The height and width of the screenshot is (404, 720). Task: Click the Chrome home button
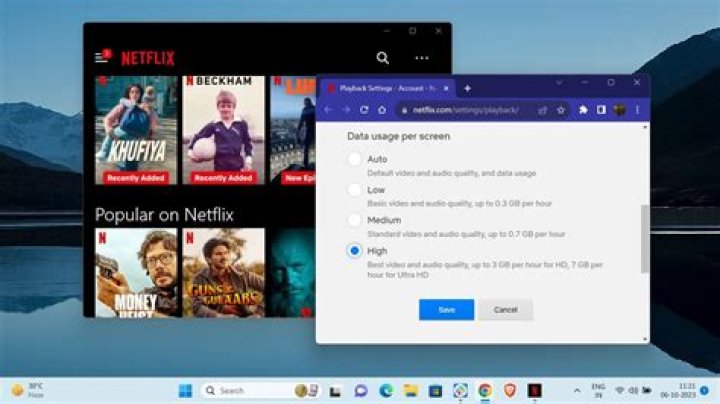[x=382, y=110]
